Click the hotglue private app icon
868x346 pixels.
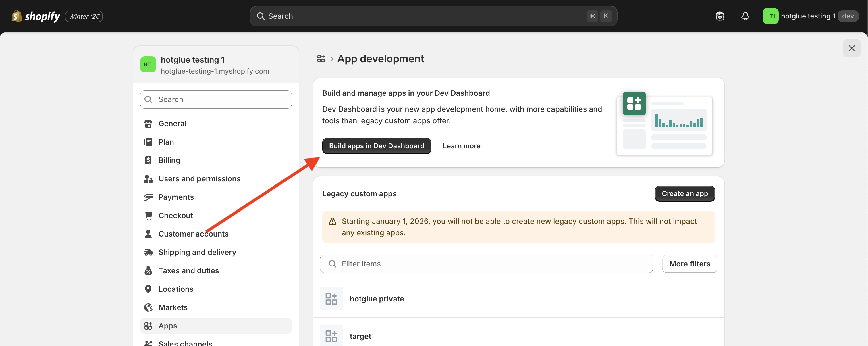(331, 299)
